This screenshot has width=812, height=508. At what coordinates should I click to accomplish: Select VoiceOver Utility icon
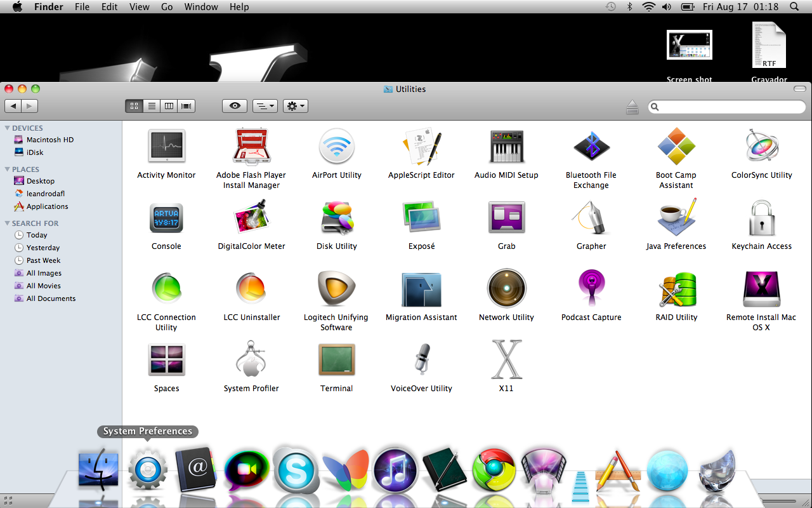[x=422, y=360]
